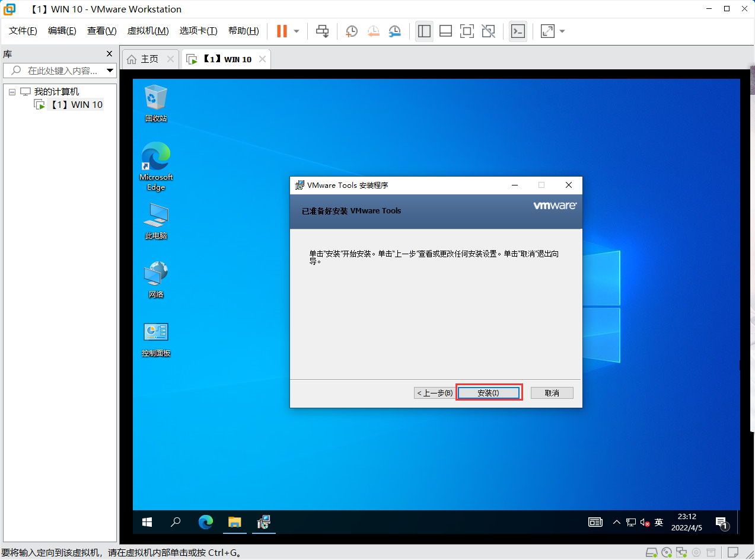Click the printer device status icon
Screen dimensions: 755x560
(711, 553)
